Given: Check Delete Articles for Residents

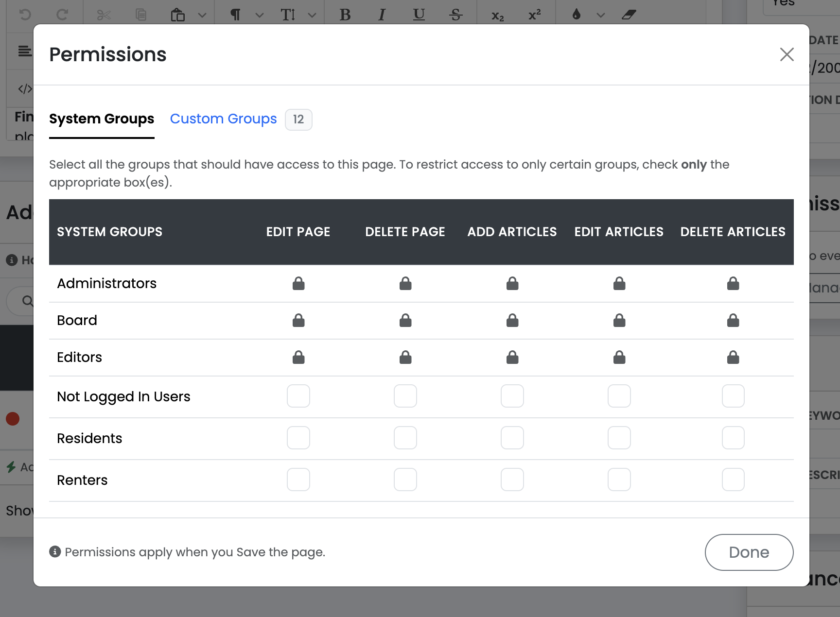Looking at the screenshot, I should click(733, 438).
